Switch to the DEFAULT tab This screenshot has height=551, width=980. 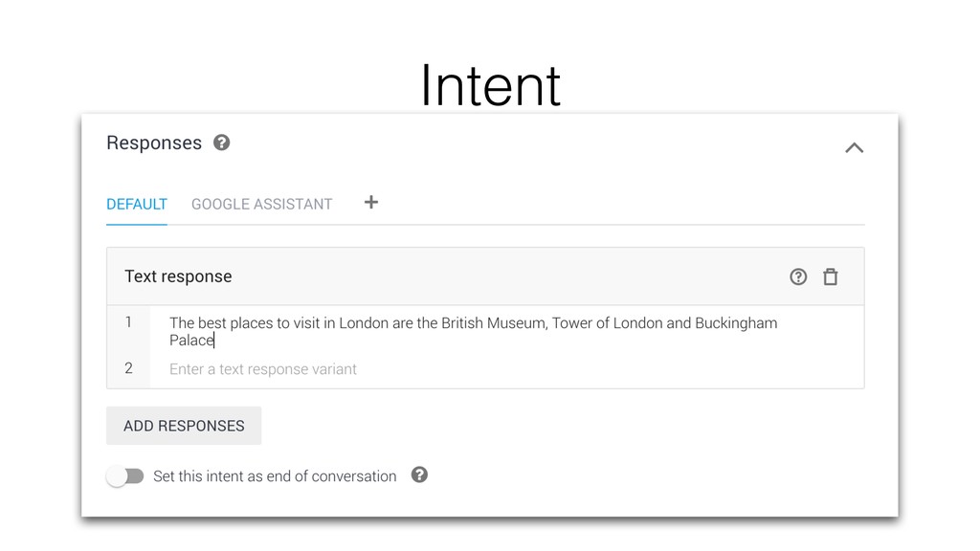pos(137,205)
